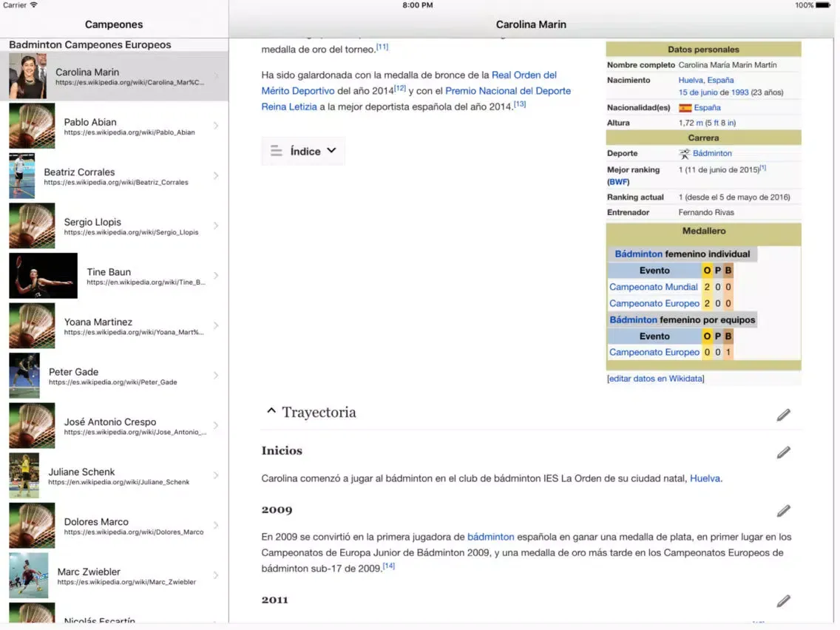Select Dolores Marco row
840x630 pixels.
point(114,525)
